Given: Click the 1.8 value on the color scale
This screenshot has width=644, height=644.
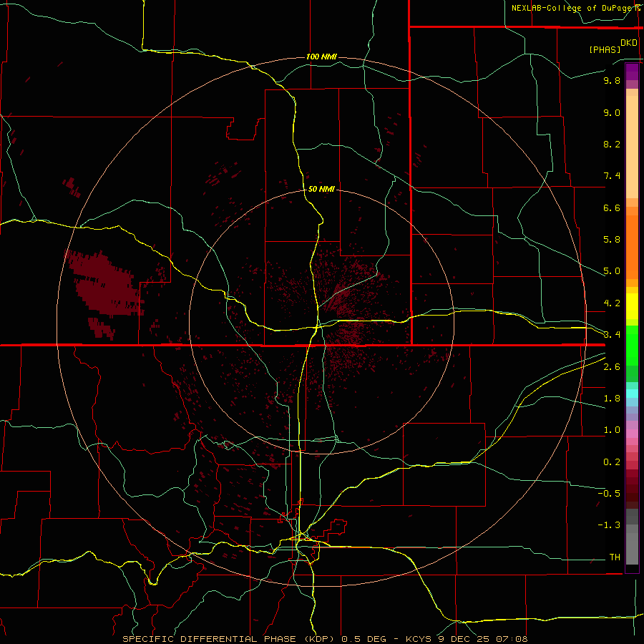Looking at the screenshot, I should click(x=612, y=399).
